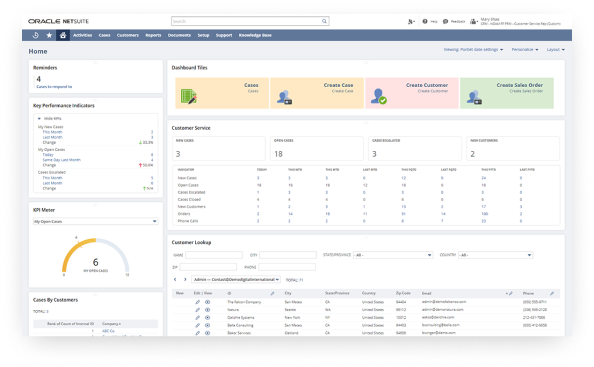Screen dimensions: 594x367
Task: Open the Knowledge Base menu
Action: 255,35
